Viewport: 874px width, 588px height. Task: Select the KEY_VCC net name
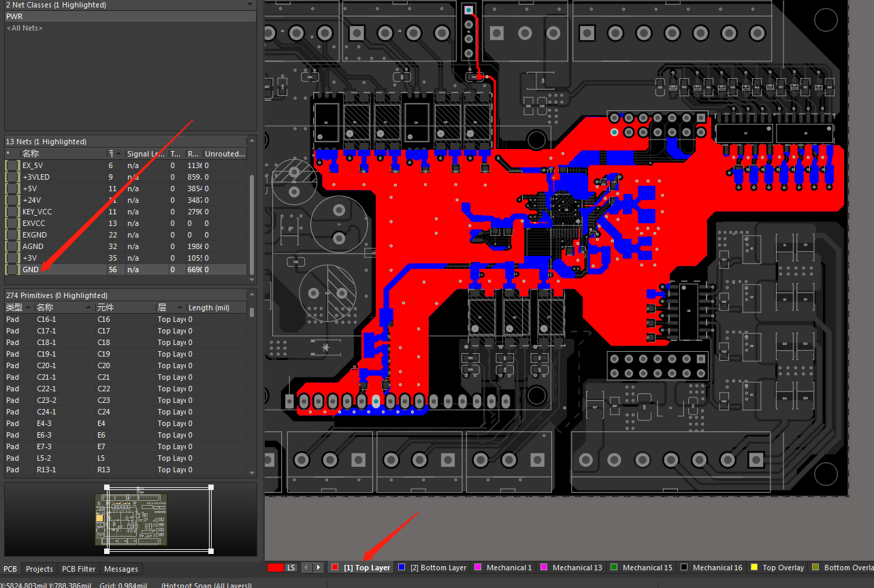coord(37,212)
